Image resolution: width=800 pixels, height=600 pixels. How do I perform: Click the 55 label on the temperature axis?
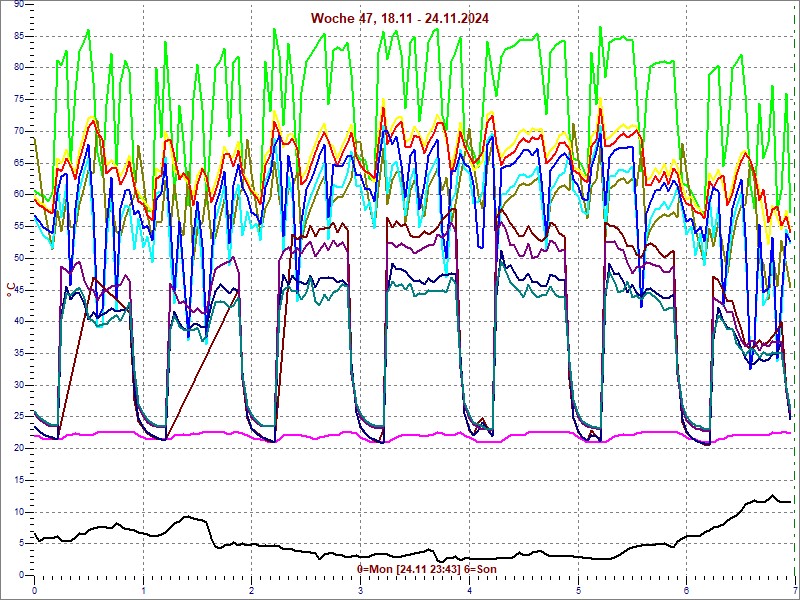pyautogui.click(x=18, y=226)
